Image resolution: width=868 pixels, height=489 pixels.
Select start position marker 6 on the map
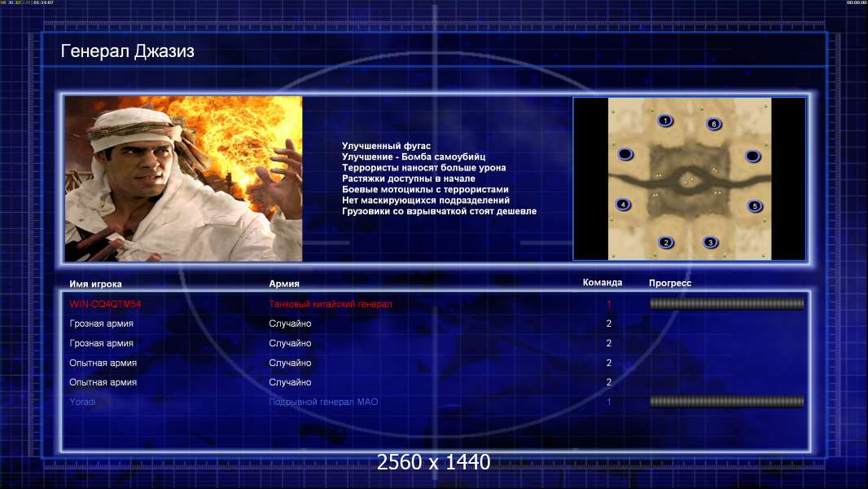(713, 124)
